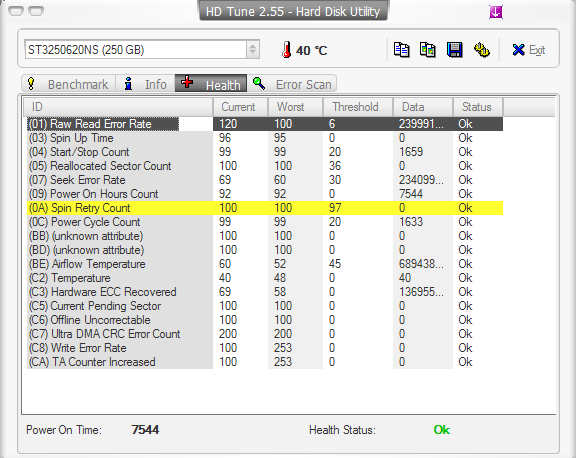Click the Current column header
The width and height of the screenshot is (576, 458).
pos(240,107)
